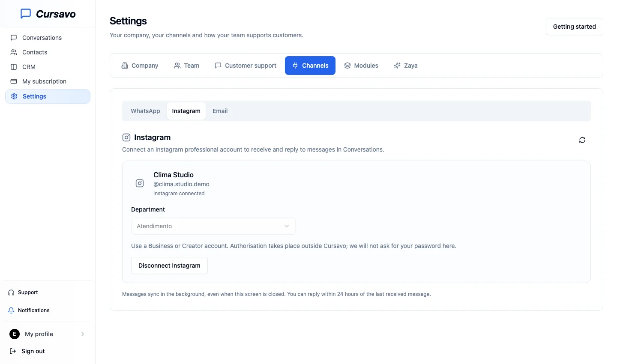
Task: Switch to the Team tab
Action: tap(186, 66)
